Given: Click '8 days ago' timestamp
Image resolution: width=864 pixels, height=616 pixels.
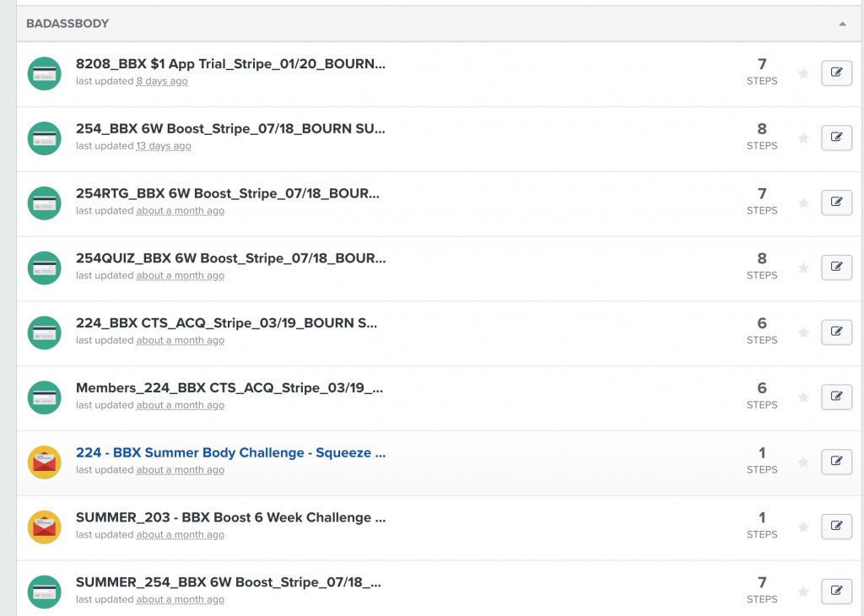Looking at the screenshot, I should tap(162, 82).
